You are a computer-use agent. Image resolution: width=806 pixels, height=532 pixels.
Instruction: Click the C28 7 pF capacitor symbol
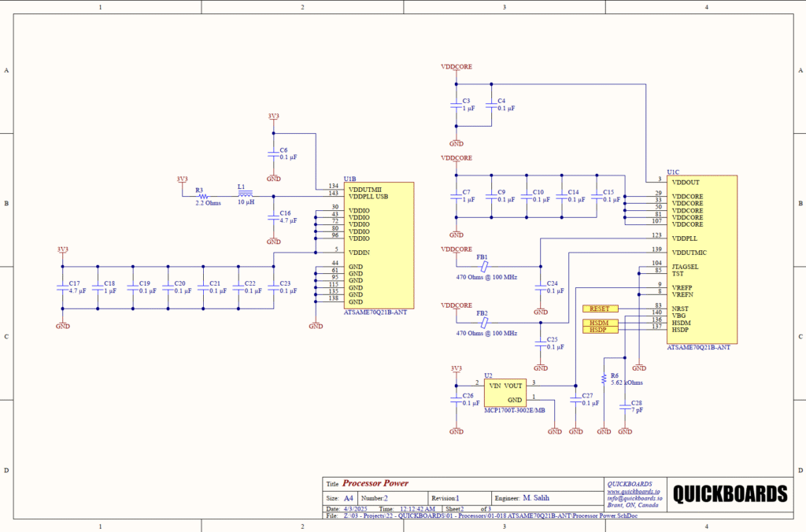(x=625, y=408)
